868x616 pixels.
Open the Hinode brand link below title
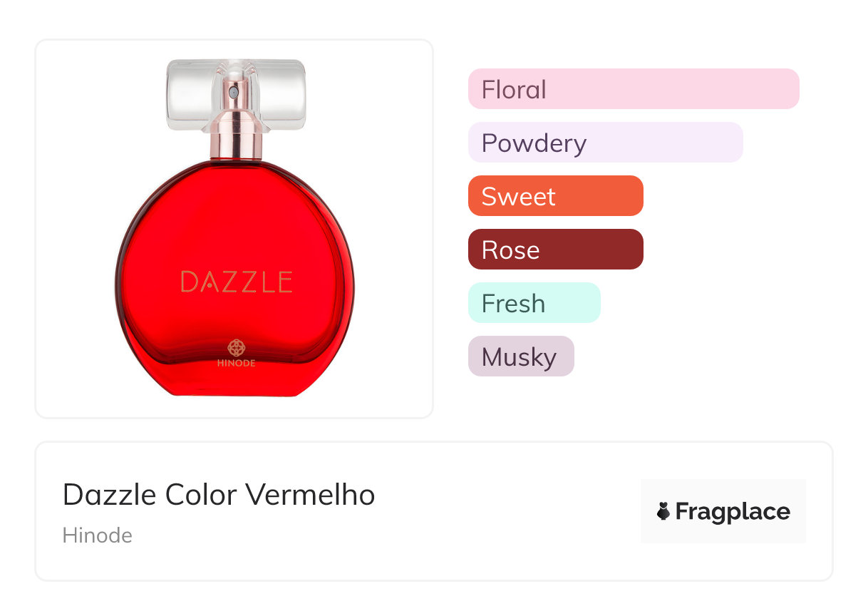point(98,535)
